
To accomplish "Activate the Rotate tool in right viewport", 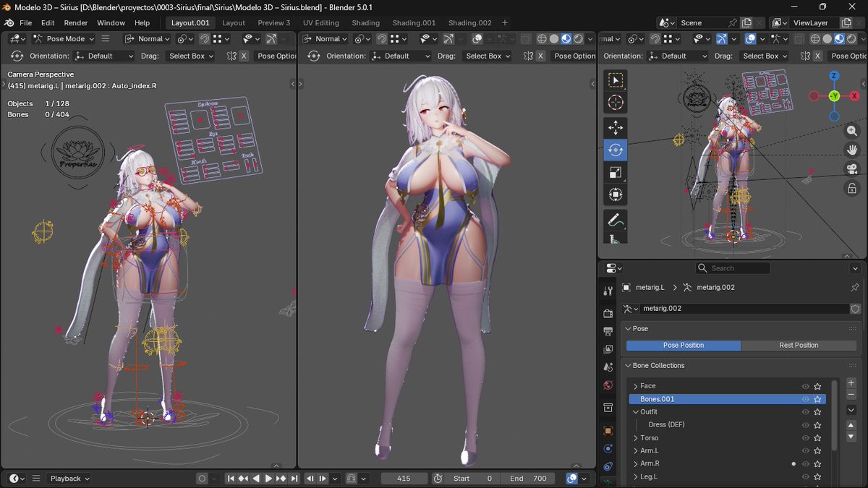I will tap(616, 150).
